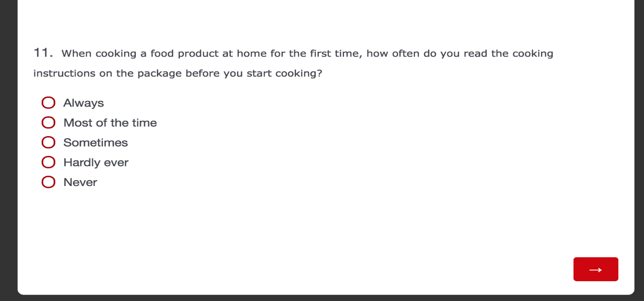Click the question number "11."
Image resolution: width=644 pixels, height=301 pixels.
44,53
